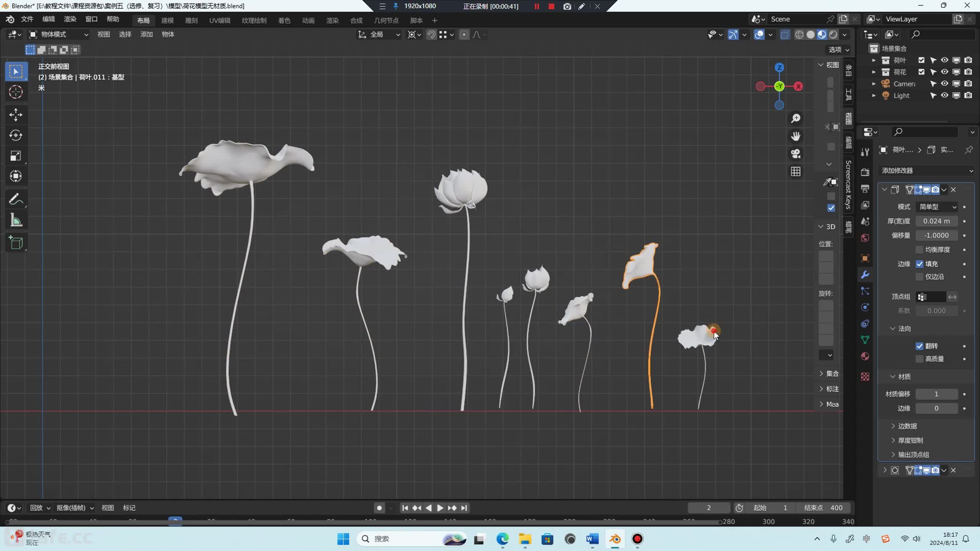Enable the 高质量 checkbox
This screenshot has height=551, width=980.
pyautogui.click(x=920, y=359)
